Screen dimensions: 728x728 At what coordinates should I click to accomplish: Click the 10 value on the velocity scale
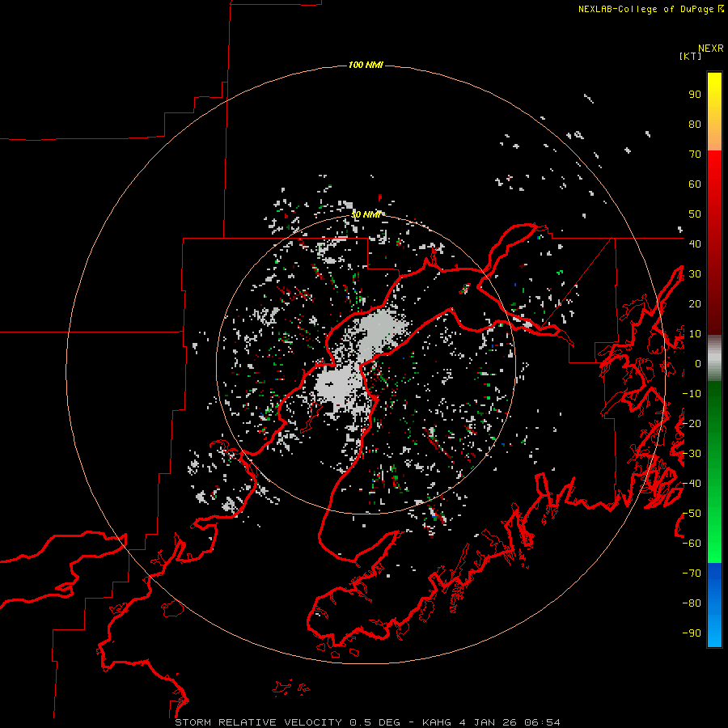point(695,334)
